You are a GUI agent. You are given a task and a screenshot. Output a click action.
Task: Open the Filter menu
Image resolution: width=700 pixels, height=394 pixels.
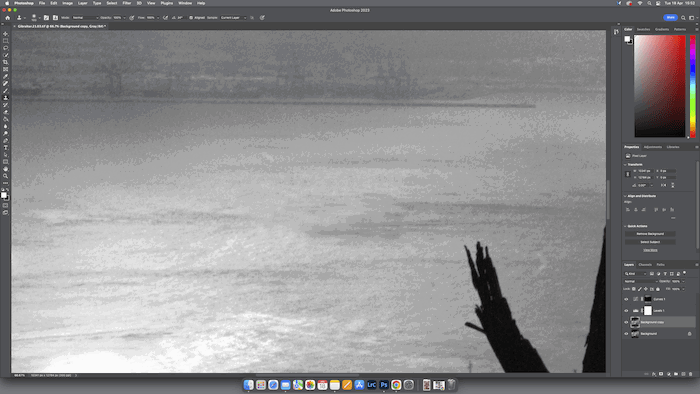pyautogui.click(x=127, y=3)
